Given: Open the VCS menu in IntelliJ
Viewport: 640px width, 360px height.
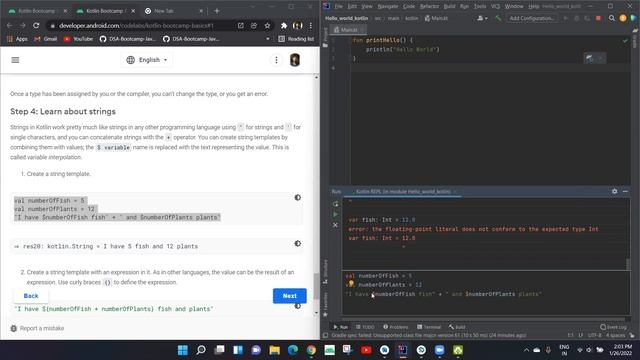Looking at the screenshot, I should tap(495, 6).
